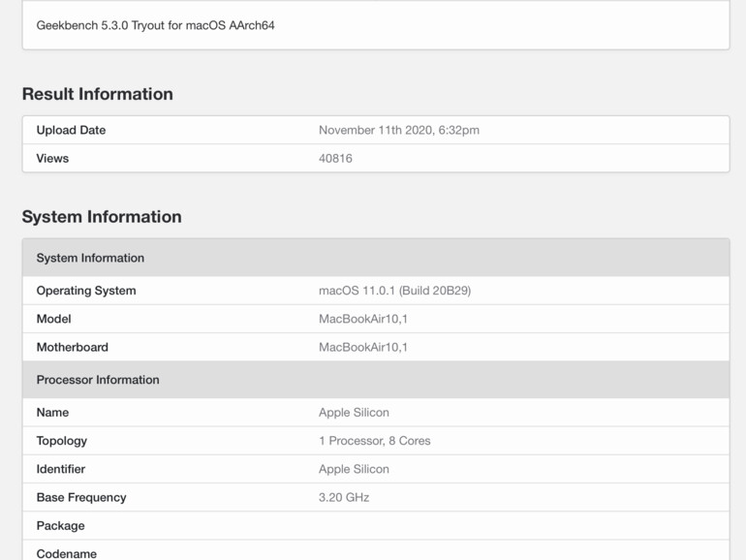Click the Result Information heading

pyautogui.click(x=97, y=94)
